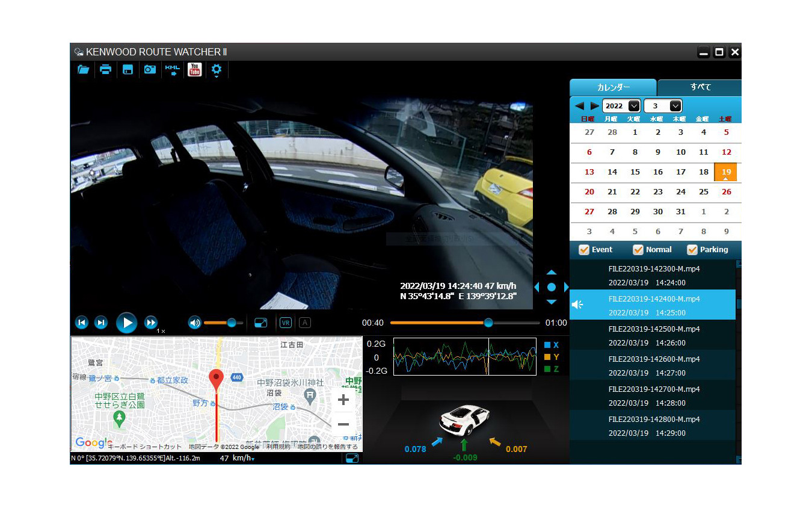Uncheck the Parking filter checkbox
The width and height of the screenshot is (812, 508).
click(x=692, y=250)
